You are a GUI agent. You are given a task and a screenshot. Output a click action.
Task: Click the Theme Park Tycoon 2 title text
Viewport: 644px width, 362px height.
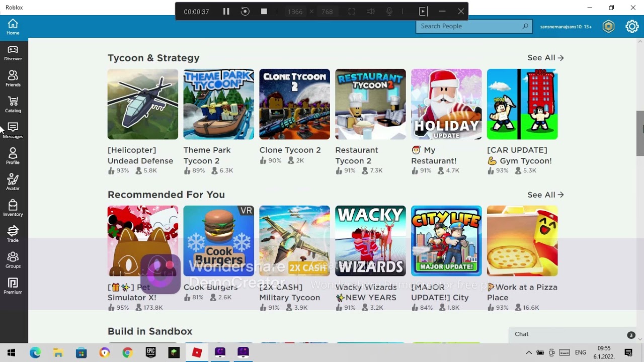[207, 155]
